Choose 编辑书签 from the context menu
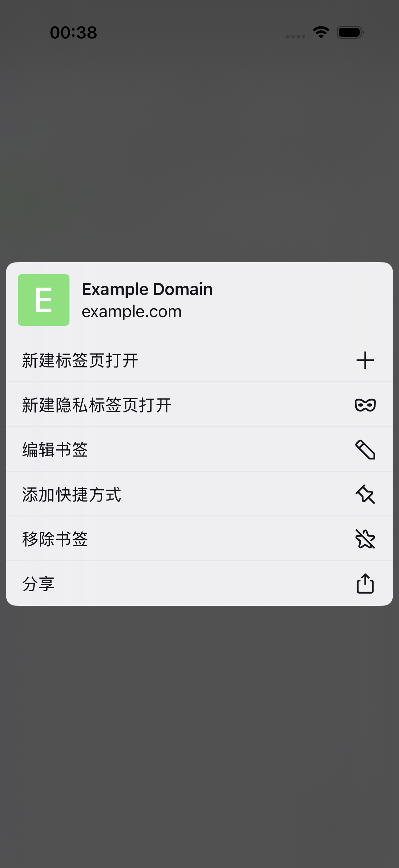This screenshot has width=399, height=868. tap(199, 450)
